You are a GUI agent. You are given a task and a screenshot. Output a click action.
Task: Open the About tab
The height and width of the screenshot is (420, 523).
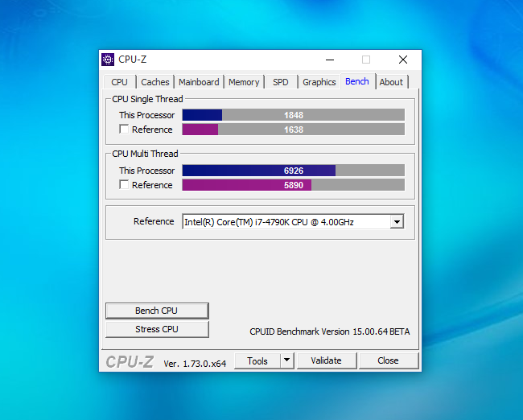391,82
